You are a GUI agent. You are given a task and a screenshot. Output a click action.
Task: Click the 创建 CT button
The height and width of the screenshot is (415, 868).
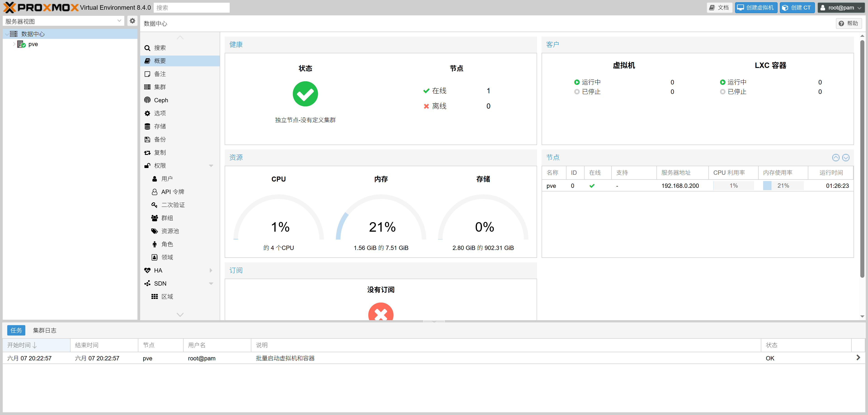797,7
